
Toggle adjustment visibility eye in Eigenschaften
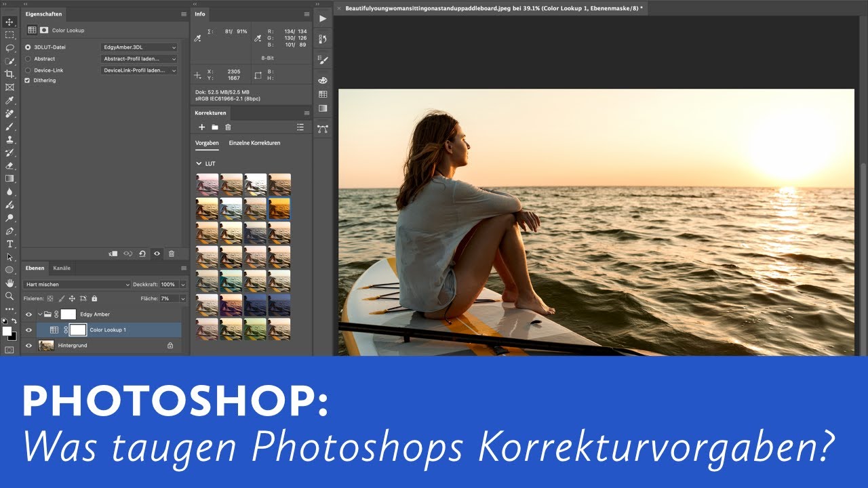tap(157, 253)
